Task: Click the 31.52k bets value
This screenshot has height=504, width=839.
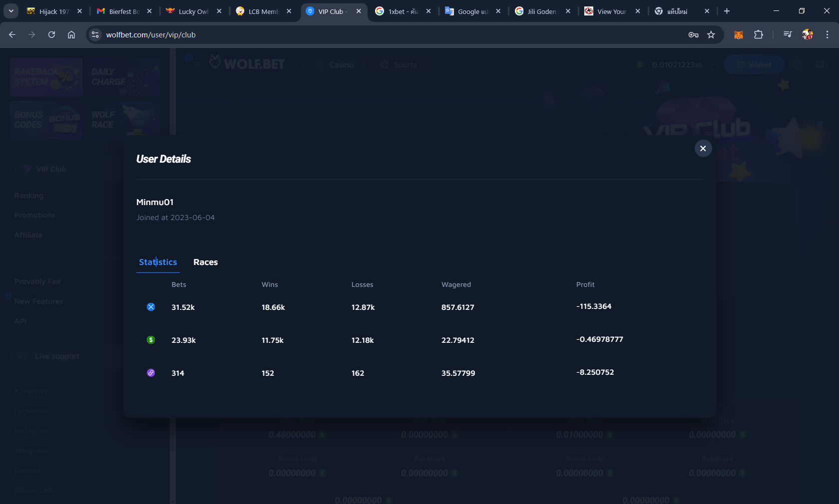Action: coord(183,307)
